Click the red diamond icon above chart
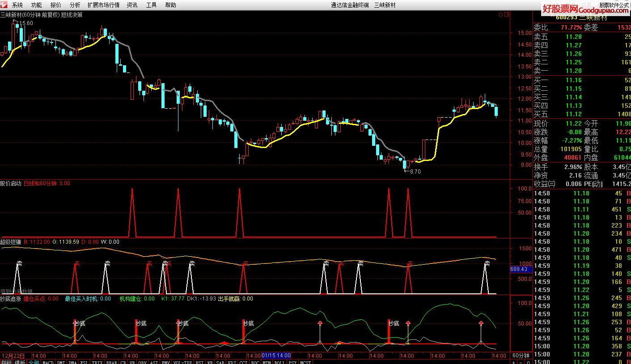This screenshot has height=364, width=631. point(501,14)
